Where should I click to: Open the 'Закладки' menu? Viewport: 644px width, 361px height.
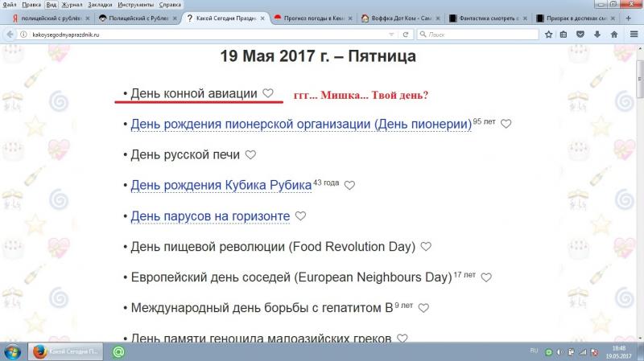100,5
